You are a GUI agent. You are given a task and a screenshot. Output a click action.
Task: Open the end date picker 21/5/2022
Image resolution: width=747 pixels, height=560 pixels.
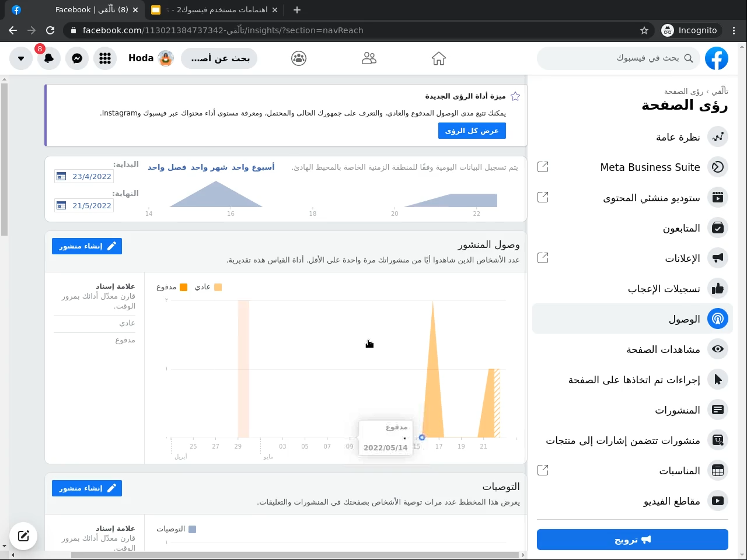84,205
